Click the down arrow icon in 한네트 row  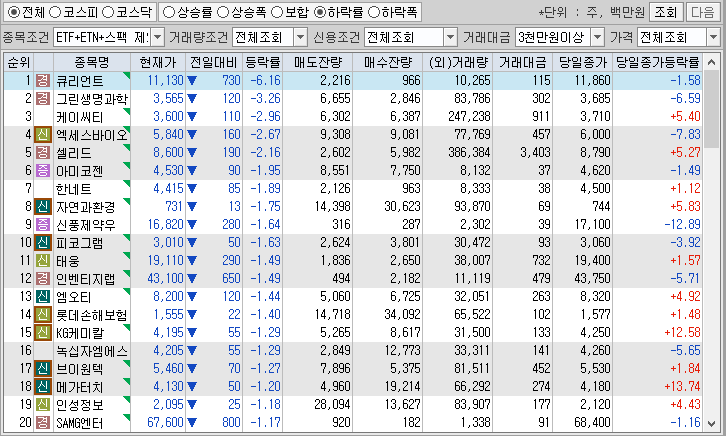click(x=192, y=189)
